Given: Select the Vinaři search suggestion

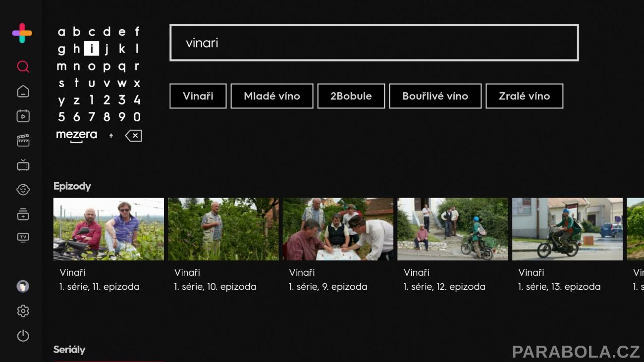Looking at the screenshot, I should click(198, 96).
